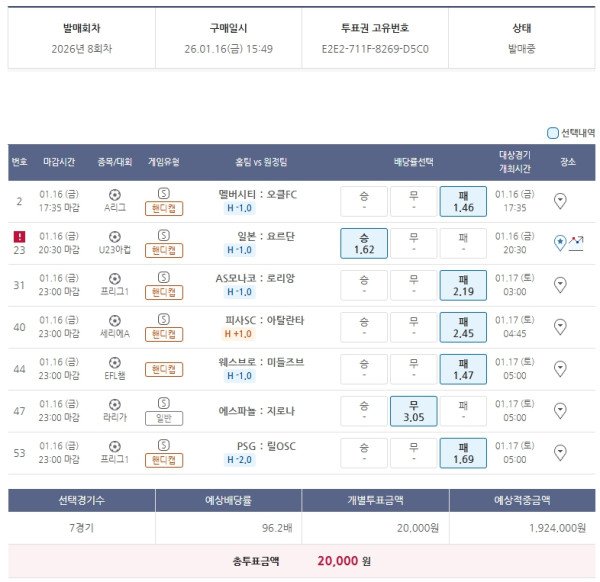Click the 핸디캡 badge on game 2

pyautogui.click(x=164, y=209)
